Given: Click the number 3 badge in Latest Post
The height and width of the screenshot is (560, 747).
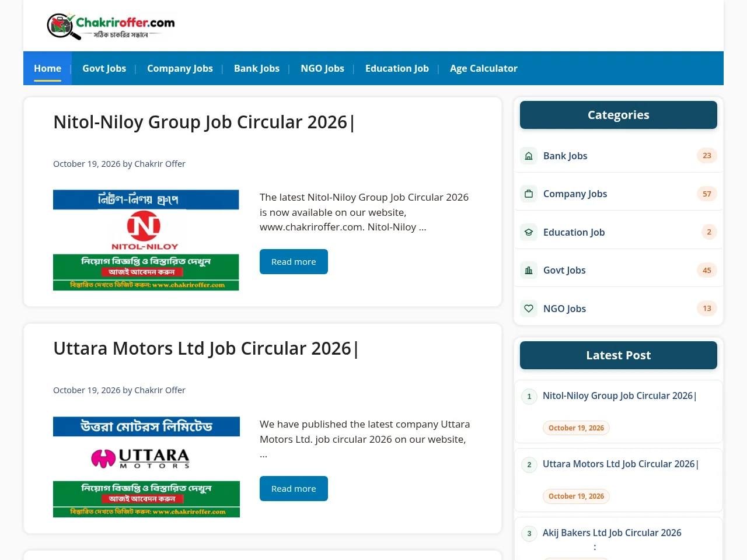Looking at the screenshot, I should [x=529, y=534].
